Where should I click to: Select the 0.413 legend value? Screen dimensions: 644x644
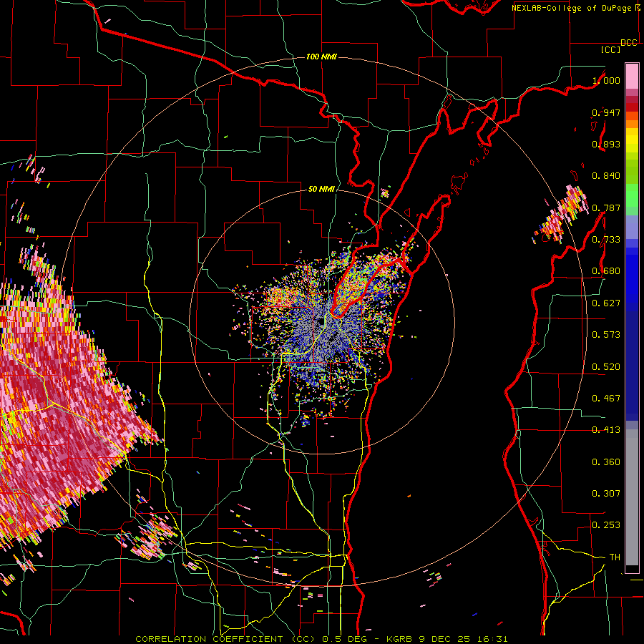click(606, 429)
